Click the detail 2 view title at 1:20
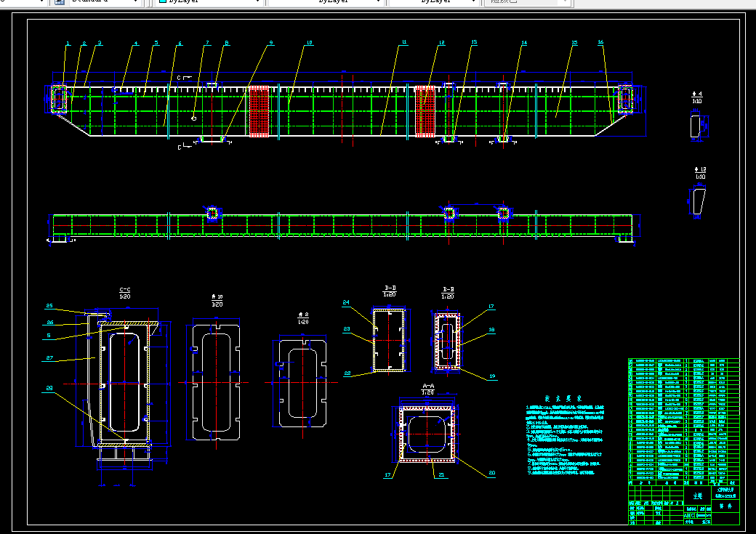This screenshot has width=756, height=534. tap(303, 318)
